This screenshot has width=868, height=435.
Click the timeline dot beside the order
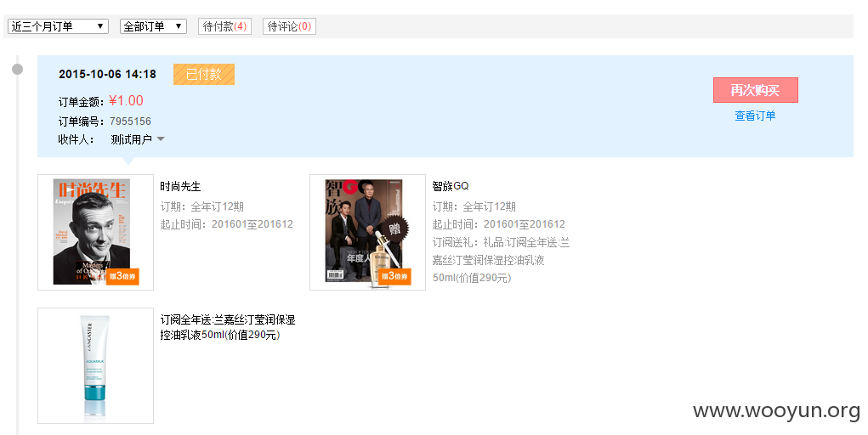click(18, 69)
